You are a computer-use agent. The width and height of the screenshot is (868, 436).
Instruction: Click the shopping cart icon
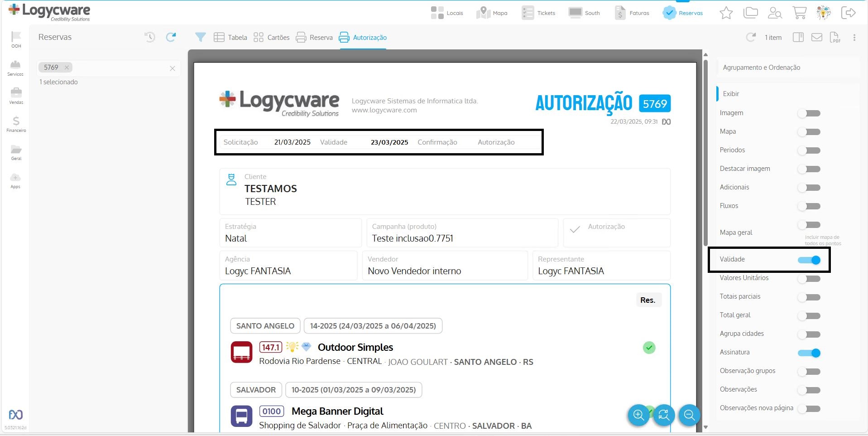pos(799,13)
